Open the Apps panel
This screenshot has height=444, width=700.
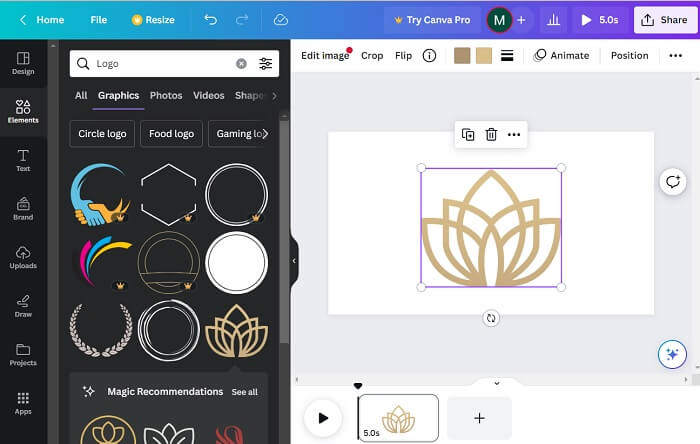[23, 403]
